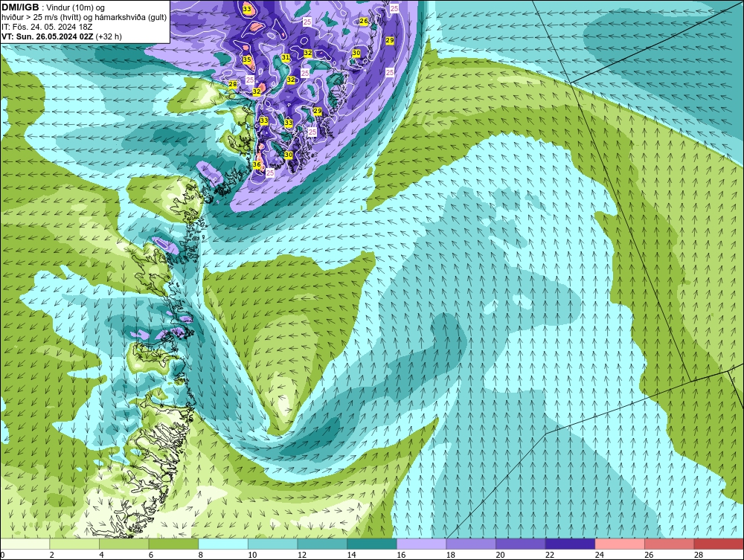
Task: Click the '2' tick label on the scale
Action: (x=52, y=555)
